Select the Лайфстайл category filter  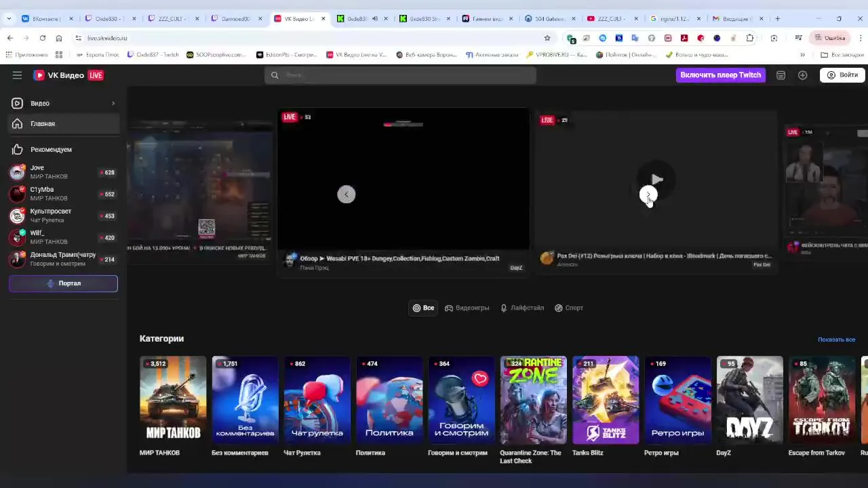(522, 308)
